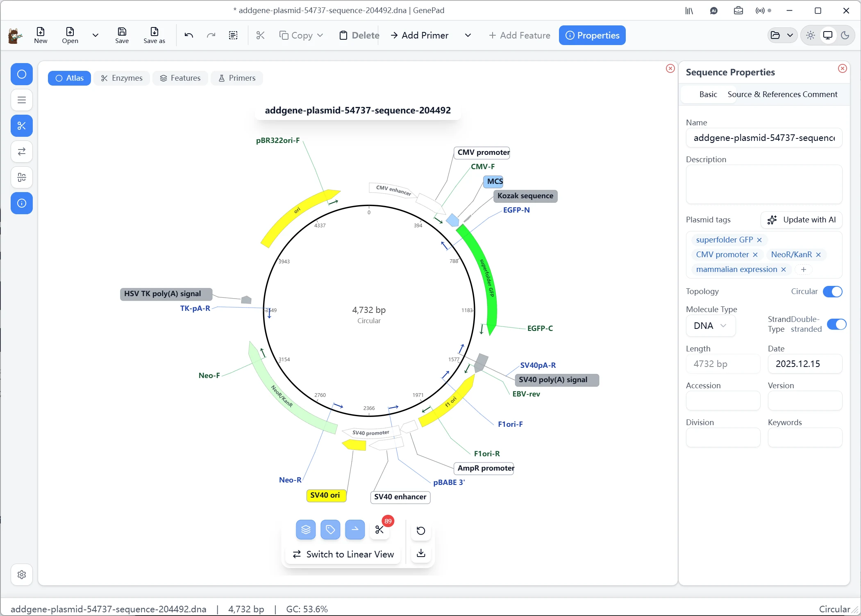Select the circular map sidebar icon
Viewport: 861px width, 616px height.
point(22,74)
